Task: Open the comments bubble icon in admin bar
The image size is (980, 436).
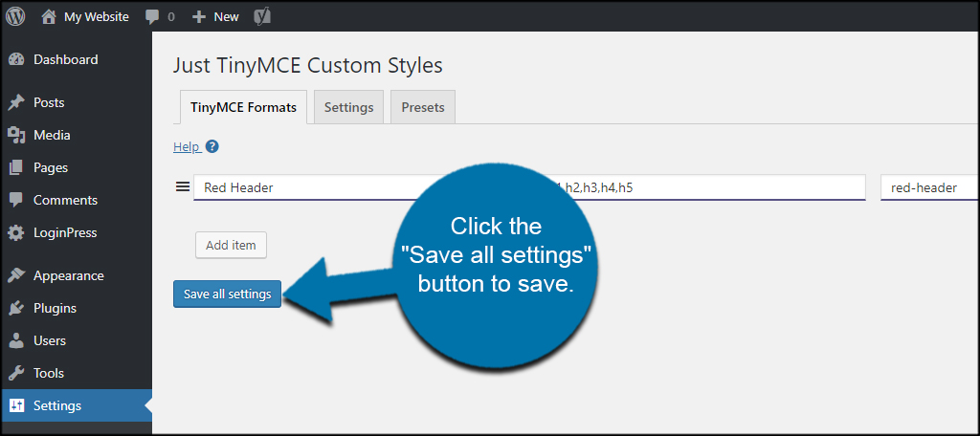Action: 152,16
